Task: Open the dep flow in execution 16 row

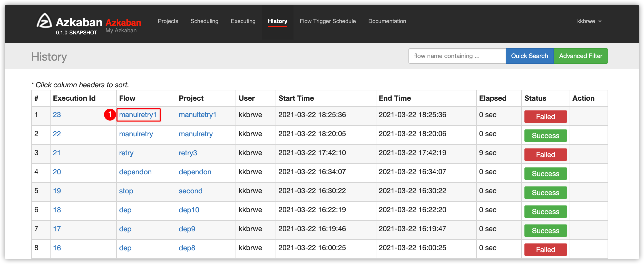Action: (x=125, y=248)
